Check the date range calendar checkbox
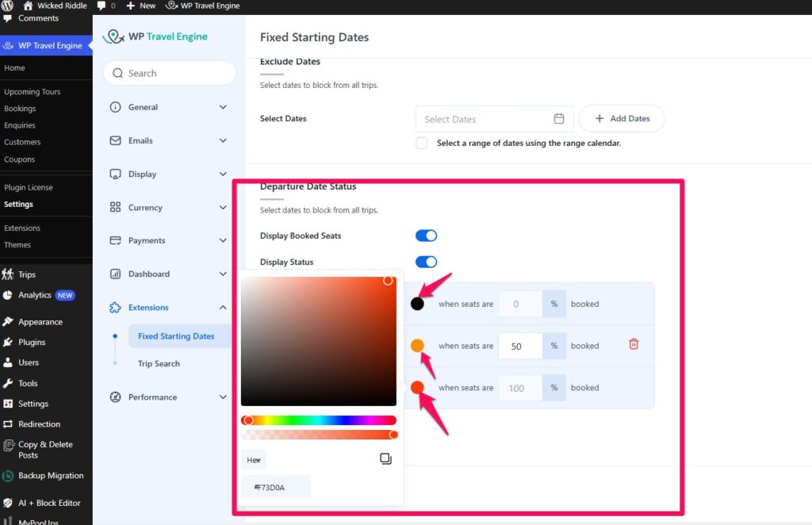Viewport: 812px width, 525px height. [x=422, y=143]
